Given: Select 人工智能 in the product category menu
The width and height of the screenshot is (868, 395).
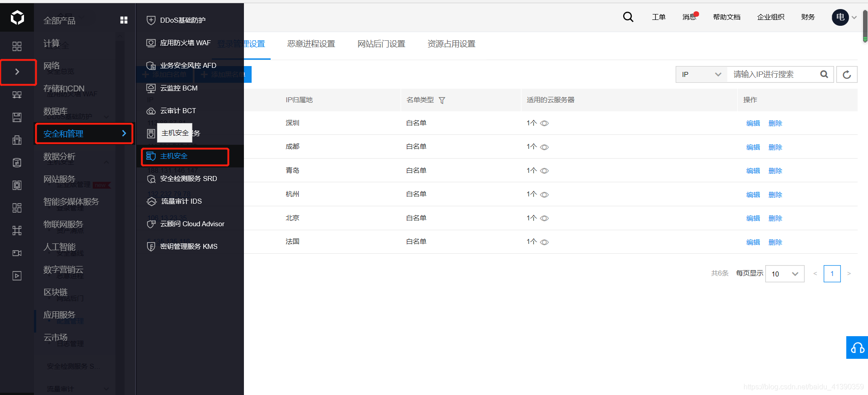Looking at the screenshot, I should pyautogui.click(x=59, y=247).
